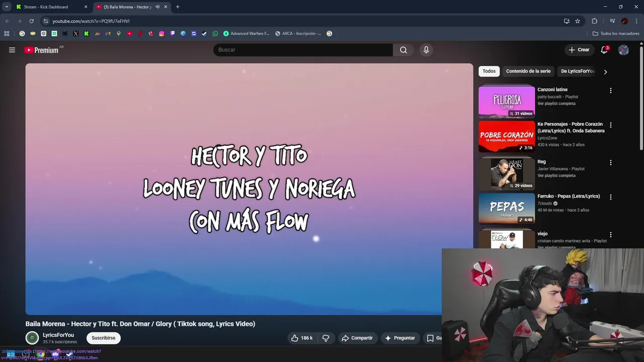Image resolution: width=644 pixels, height=362 pixels.
Task: Open options for Reg playlist
Action: (611, 162)
